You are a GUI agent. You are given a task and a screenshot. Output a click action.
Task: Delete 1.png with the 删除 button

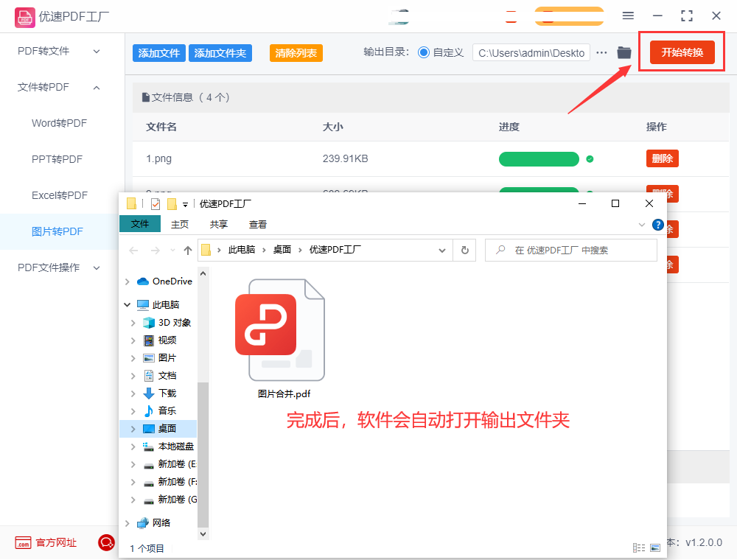click(663, 159)
